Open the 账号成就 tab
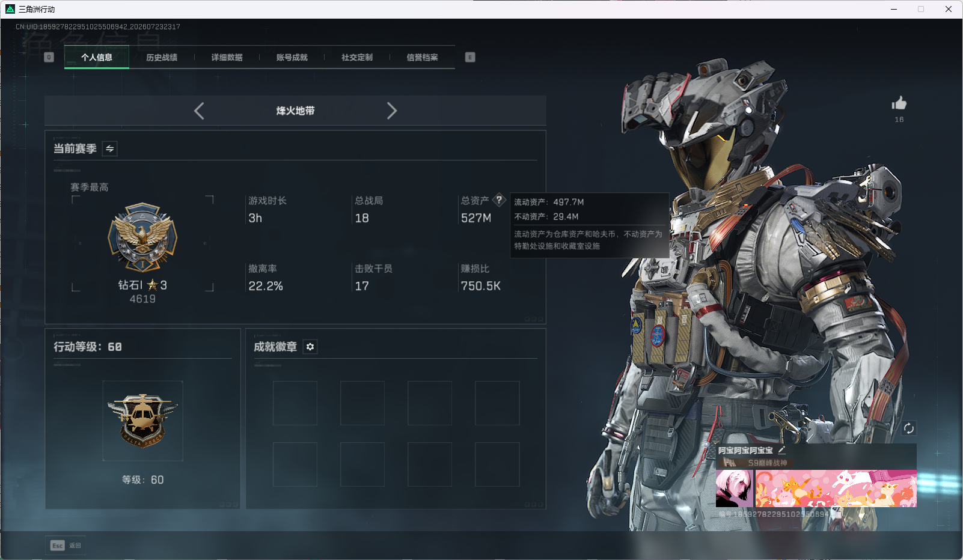 point(292,58)
